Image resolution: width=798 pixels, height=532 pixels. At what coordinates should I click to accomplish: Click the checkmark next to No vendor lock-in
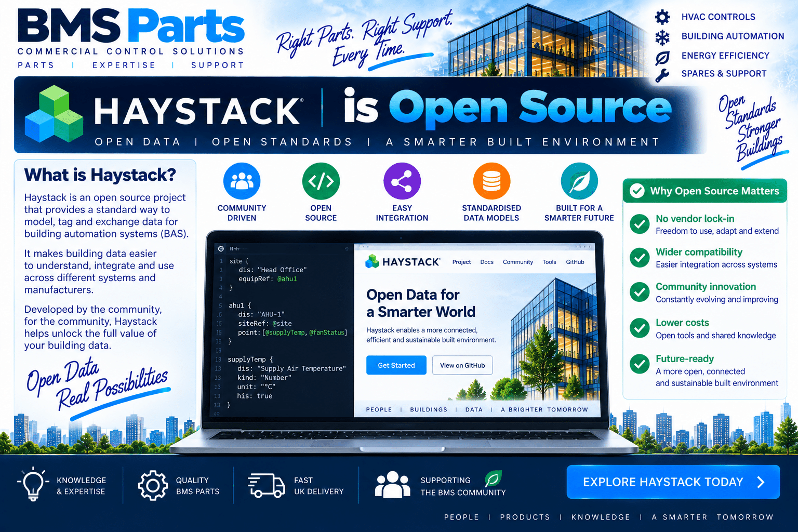640,224
